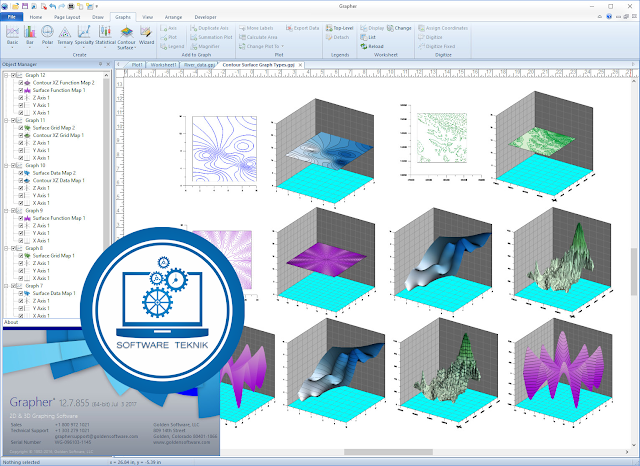The height and width of the screenshot is (466, 640).
Task: Click the Open file folder icon in quick access toolbar
Action: coord(16,6)
